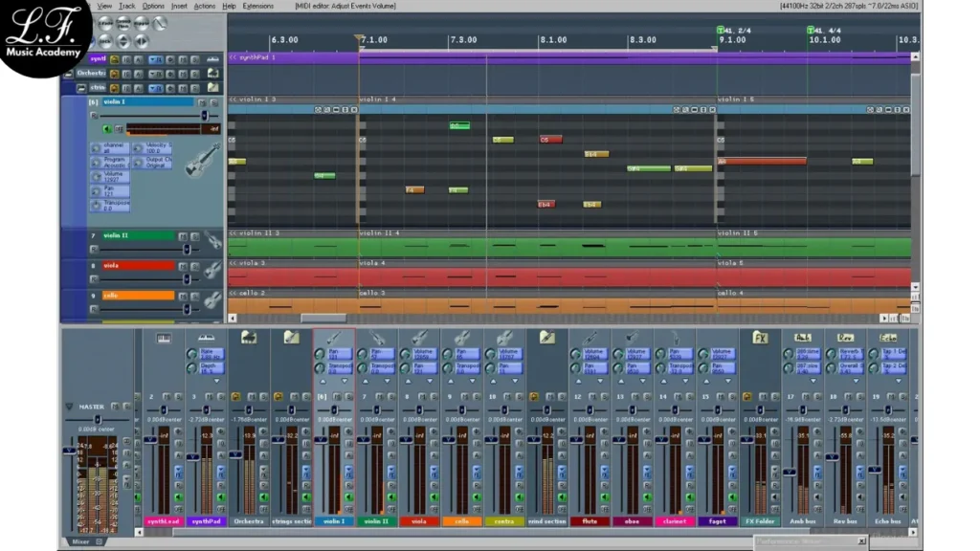Open the Options menu
Screen dimensions: 980x551
pos(153,6)
